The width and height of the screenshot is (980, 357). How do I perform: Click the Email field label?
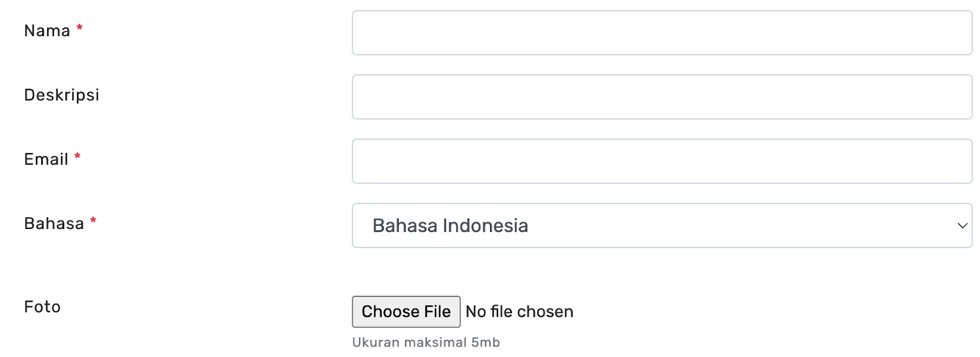coord(46,160)
